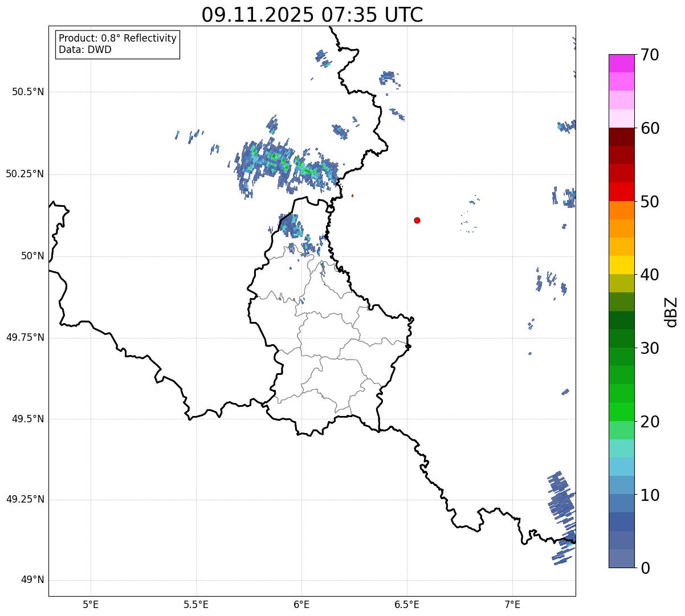685x616 pixels.
Task: Click the darkest green colorbar segment near 35
Action: coord(621,320)
